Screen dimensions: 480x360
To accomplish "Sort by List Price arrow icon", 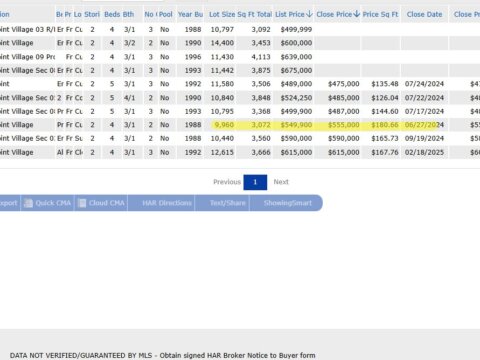I will coord(309,14).
